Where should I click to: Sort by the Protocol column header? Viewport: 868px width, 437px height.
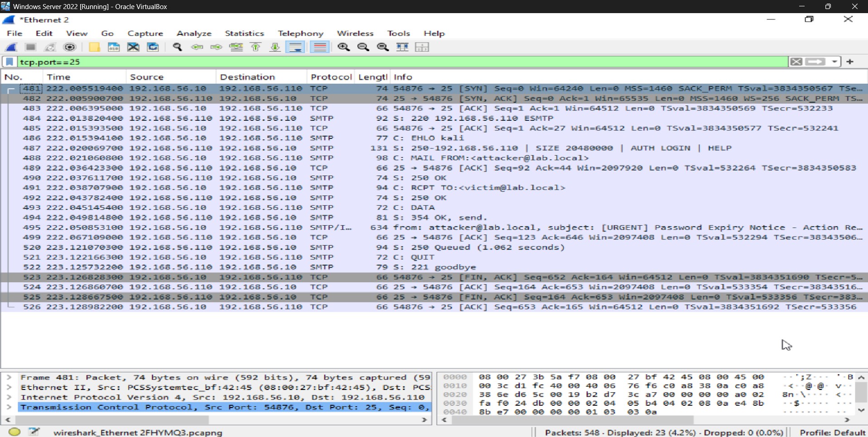point(331,77)
